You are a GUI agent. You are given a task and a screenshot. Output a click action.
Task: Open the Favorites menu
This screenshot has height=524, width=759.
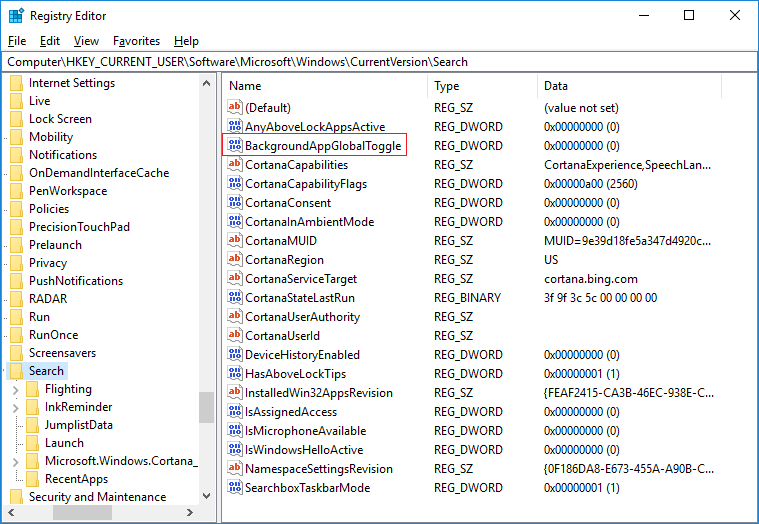[137, 41]
